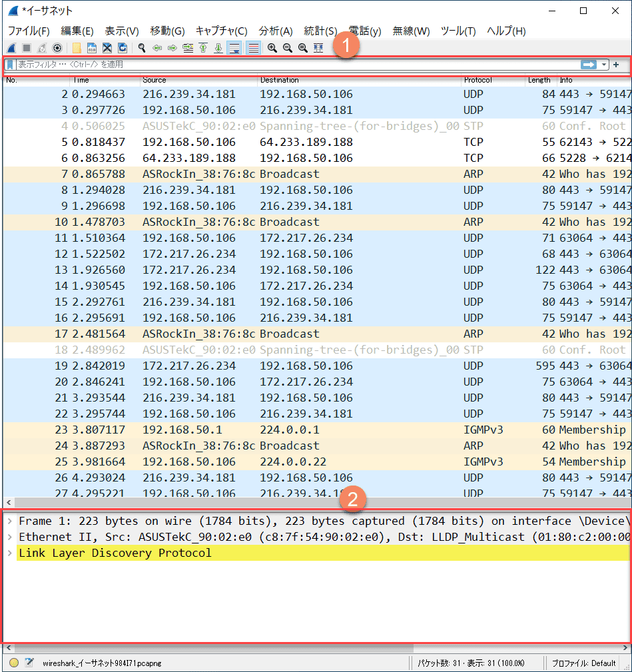This screenshot has height=672, width=632.
Task: Zoom in packet list text
Action: tap(272, 48)
